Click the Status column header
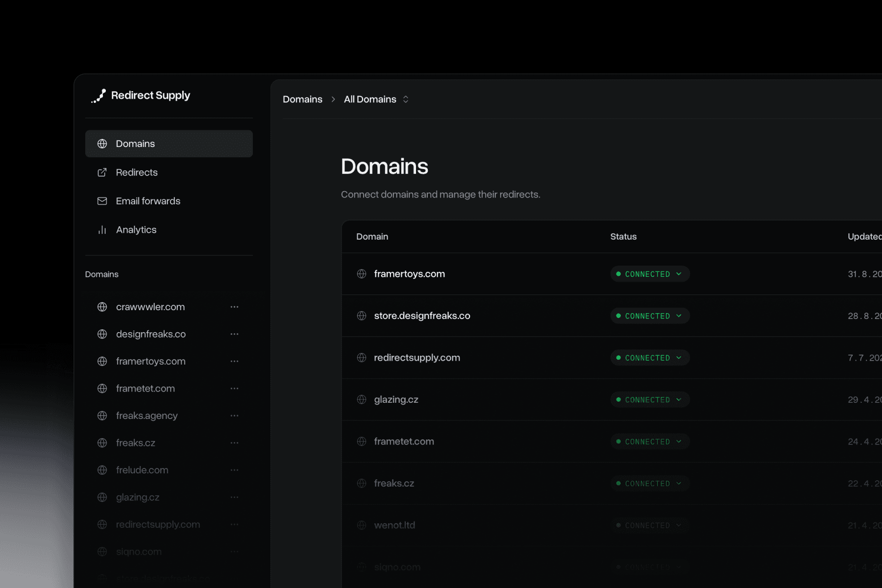Image resolution: width=882 pixels, height=588 pixels. pyautogui.click(x=623, y=237)
